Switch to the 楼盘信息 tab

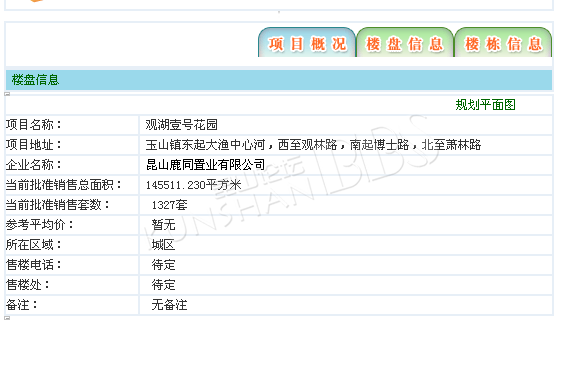tap(405, 43)
